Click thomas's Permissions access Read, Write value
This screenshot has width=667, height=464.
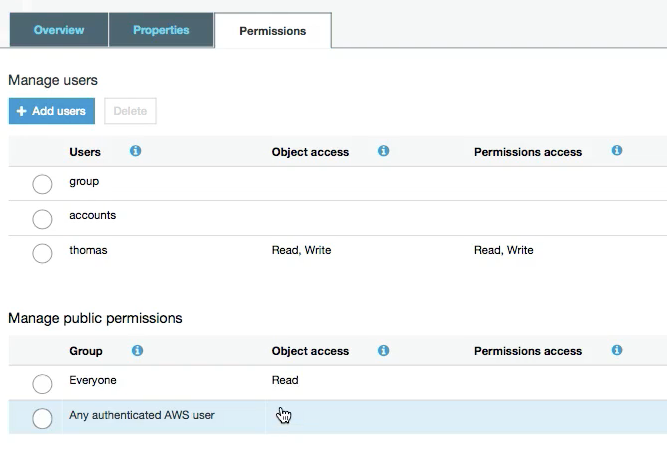pos(503,250)
